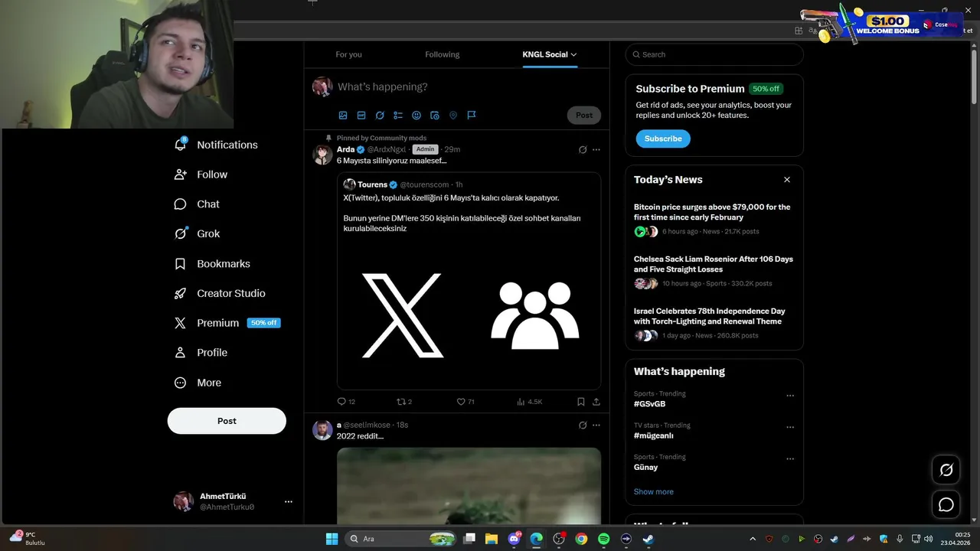Add a poll using the composer poll icon
Image resolution: width=980 pixels, height=551 pixels.
click(398, 115)
